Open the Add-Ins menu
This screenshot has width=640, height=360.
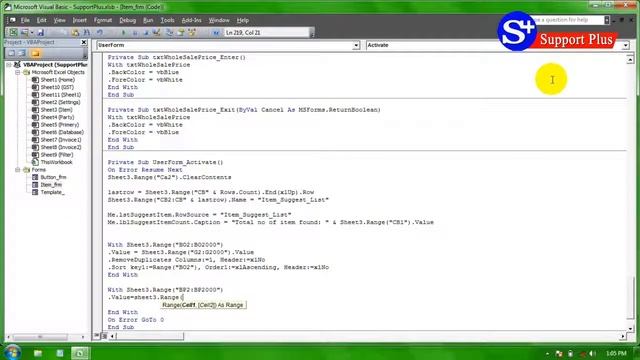pyautogui.click(x=191, y=20)
